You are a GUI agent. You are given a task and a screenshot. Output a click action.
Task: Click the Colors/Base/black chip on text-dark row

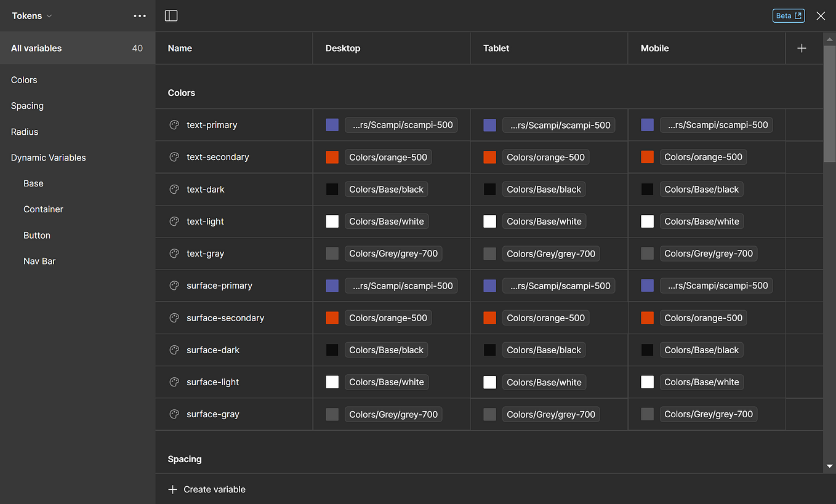pyautogui.click(x=386, y=189)
